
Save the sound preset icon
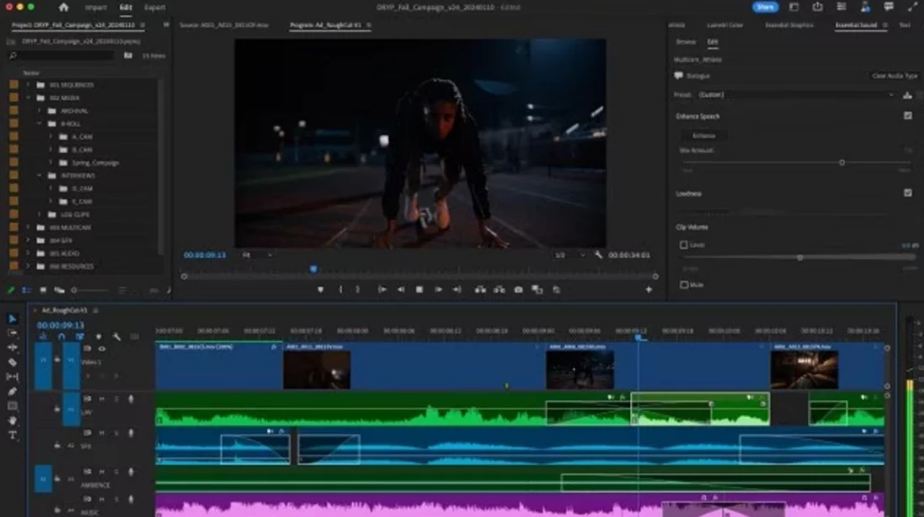[908, 95]
